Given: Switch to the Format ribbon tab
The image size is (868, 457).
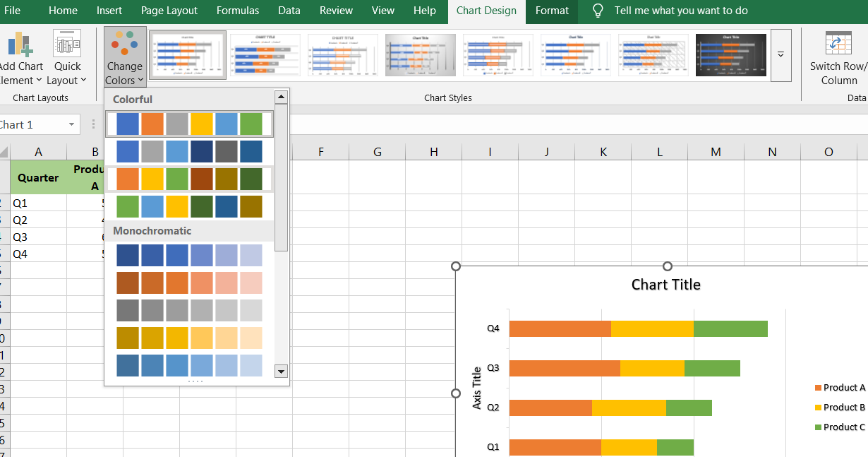Looking at the screenshot, I should point(551,11).
